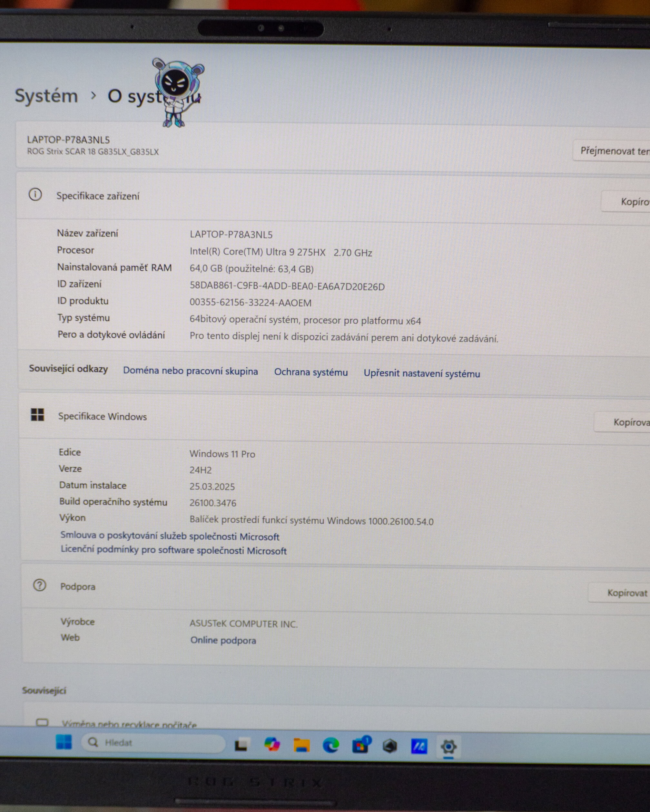The image size is (650, 812).
Task: Open Licenční podmínky pro software Microsoft link
Action: (174, 550)
